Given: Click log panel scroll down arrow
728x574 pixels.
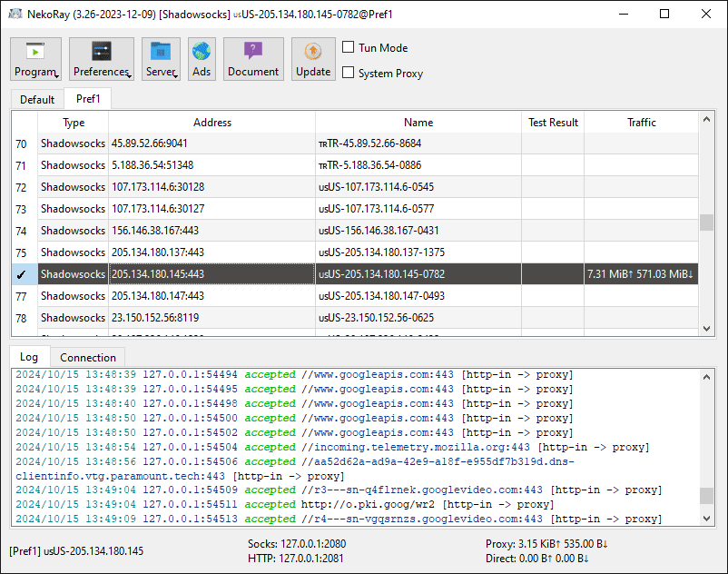Looking at the screenshot, I should [x=706, y=519].
